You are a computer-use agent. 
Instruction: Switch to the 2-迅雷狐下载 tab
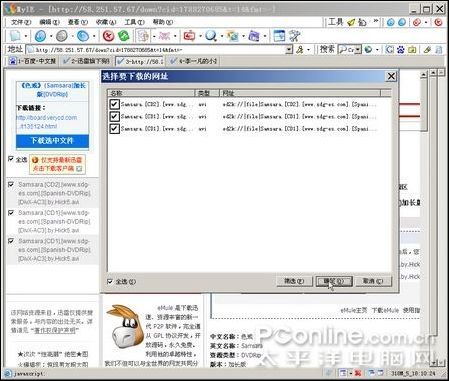87,61
